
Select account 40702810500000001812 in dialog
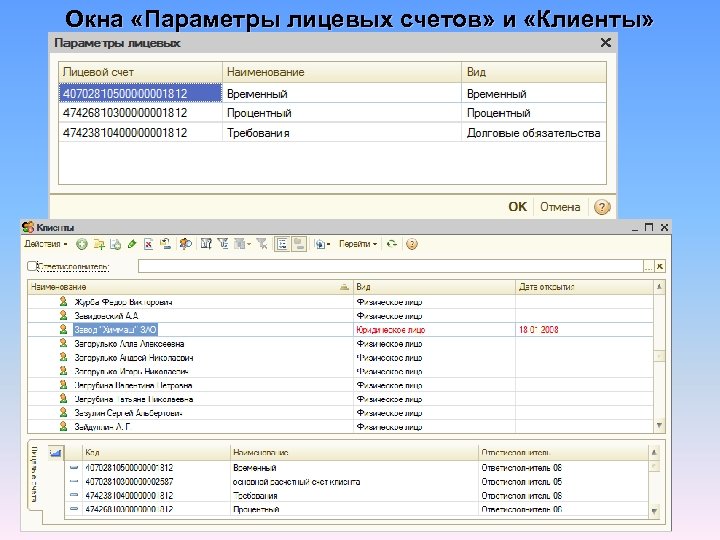tap(140, 93)
